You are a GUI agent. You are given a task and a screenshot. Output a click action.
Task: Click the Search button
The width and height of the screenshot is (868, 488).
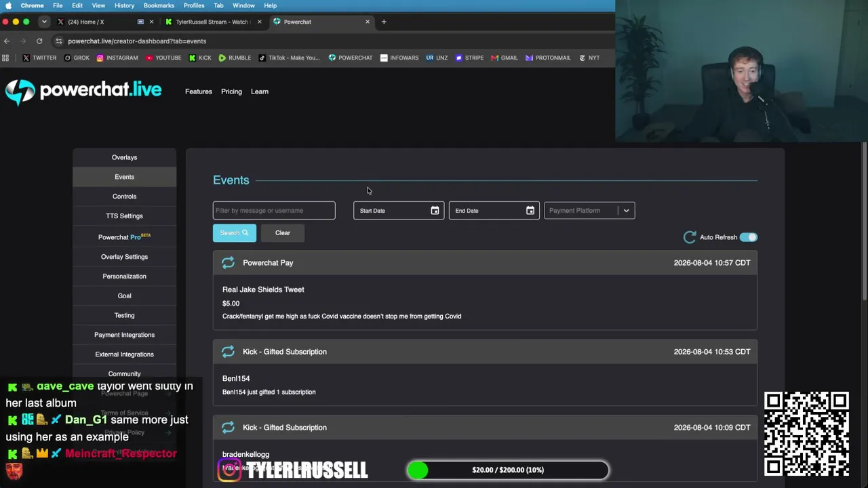235,233
